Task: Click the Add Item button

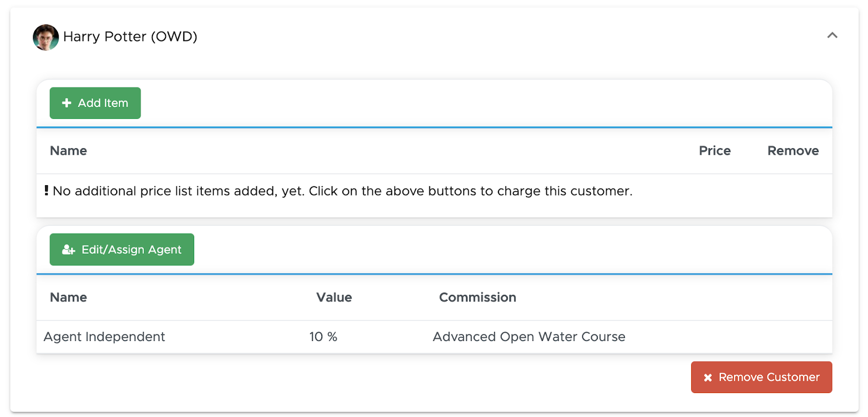Action: click(x=95, y=103)
